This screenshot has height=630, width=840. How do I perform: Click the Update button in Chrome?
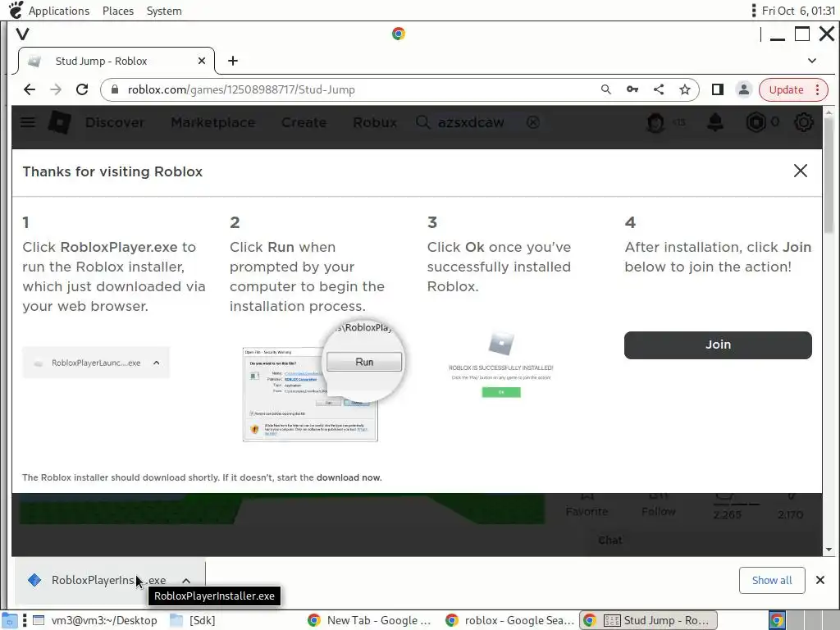(786, 89)
